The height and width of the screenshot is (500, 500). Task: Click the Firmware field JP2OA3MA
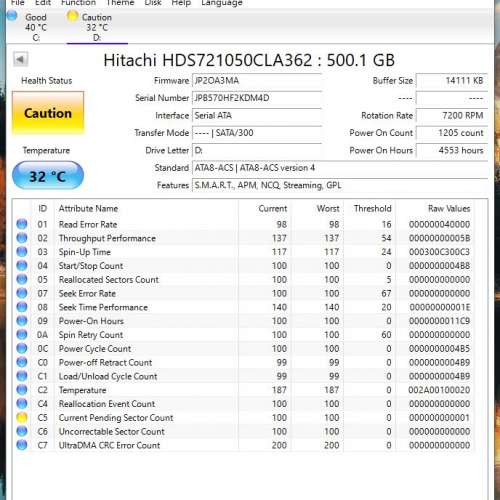tap(257, 81)
